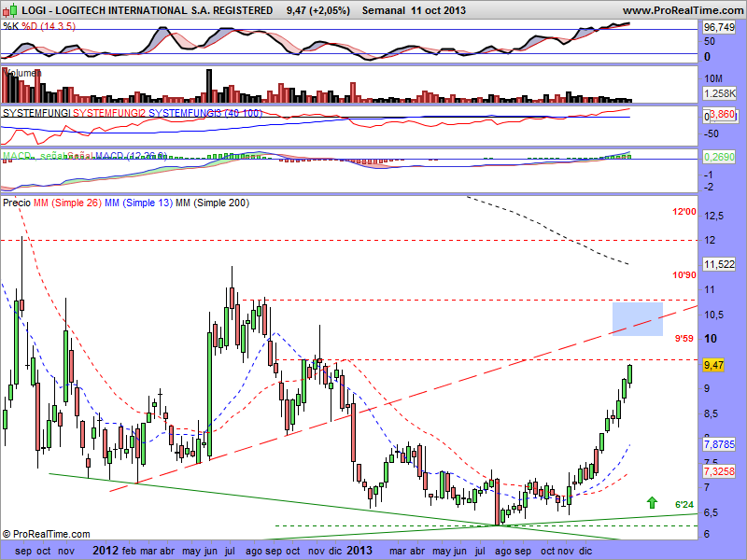Click the 8,5 price axis label

tap(712, 413)
